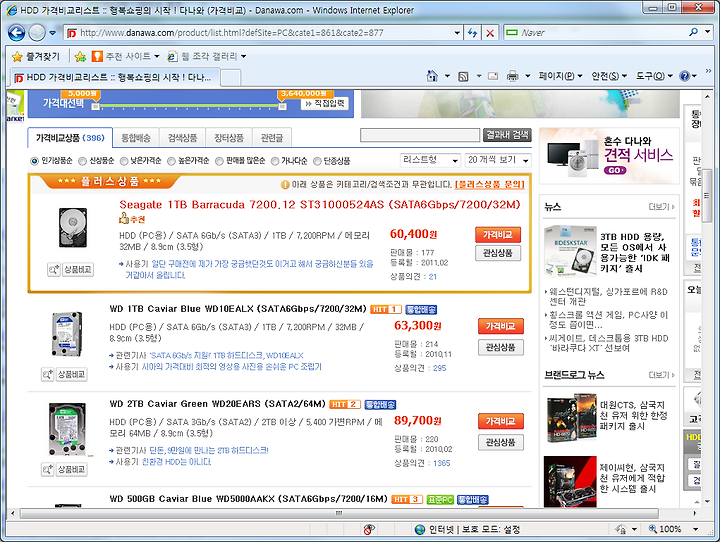The height and width of the screenshot is (542, 720).
Task: Zoom the Seagate product image magnifier icon
Action: coord(54,270)
